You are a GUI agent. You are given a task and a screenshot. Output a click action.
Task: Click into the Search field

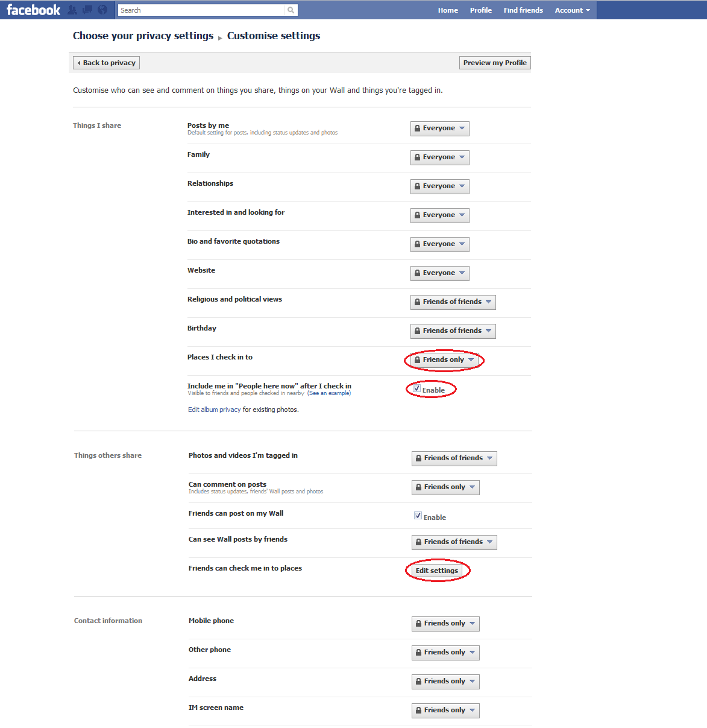[x=201, y=10]
